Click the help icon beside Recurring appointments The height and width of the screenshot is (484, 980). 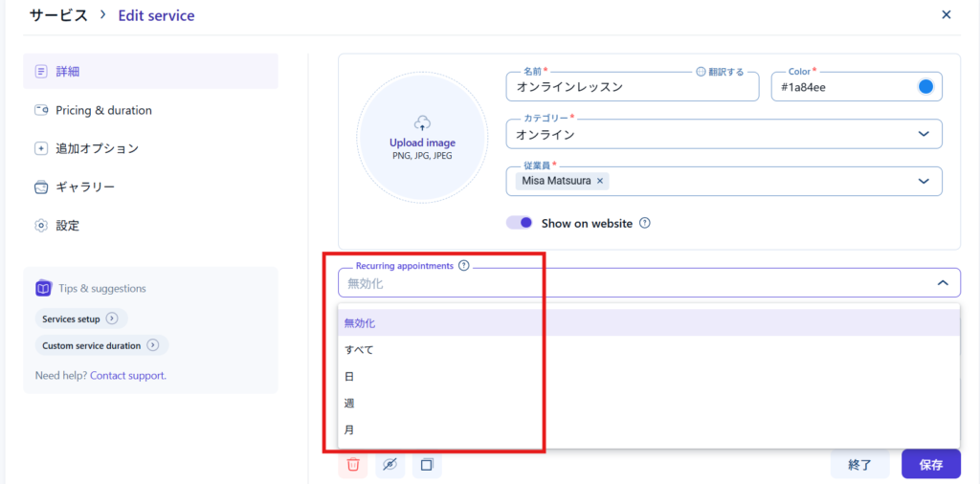(x=464, y=266)
